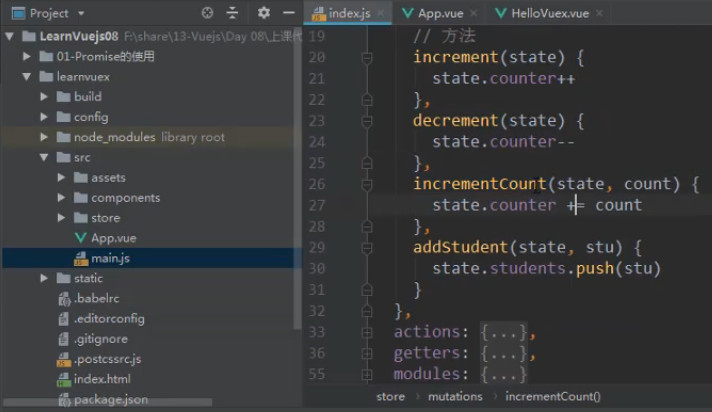This screenshot has width=712, height=412.
Task: Expand the assets folder
Action: pos(61,177)
